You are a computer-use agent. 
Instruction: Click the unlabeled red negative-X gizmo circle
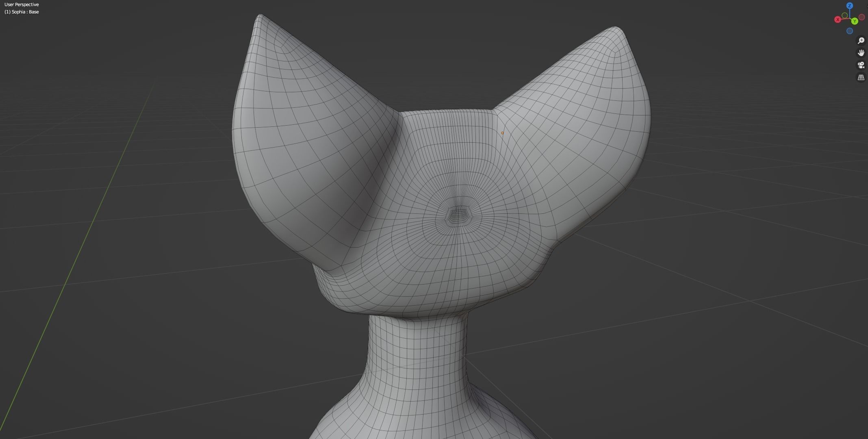(861, 17)
